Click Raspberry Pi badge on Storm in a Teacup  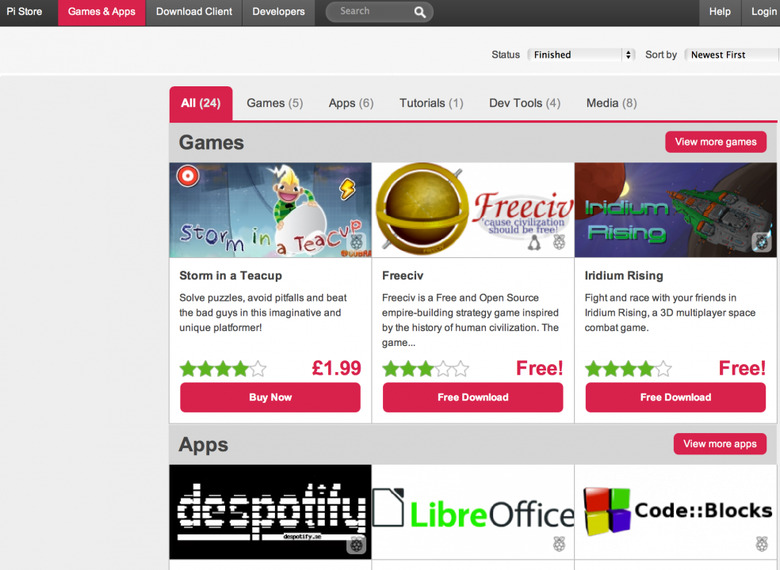coord(356,242)
